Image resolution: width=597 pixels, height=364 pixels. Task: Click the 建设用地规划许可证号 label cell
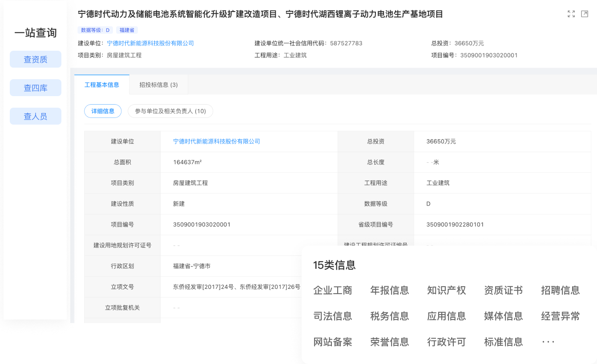pos(122,245)
